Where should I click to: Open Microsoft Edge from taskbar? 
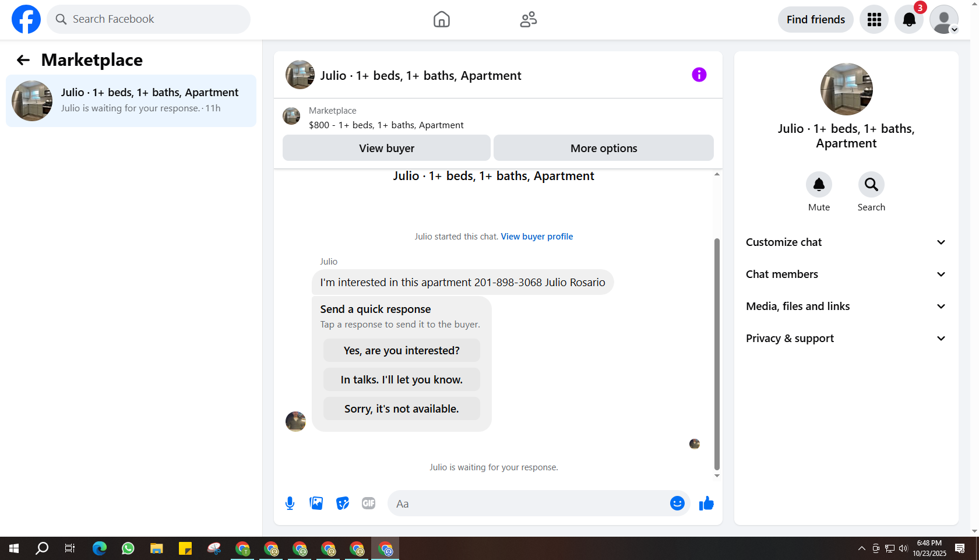(100, 548)
